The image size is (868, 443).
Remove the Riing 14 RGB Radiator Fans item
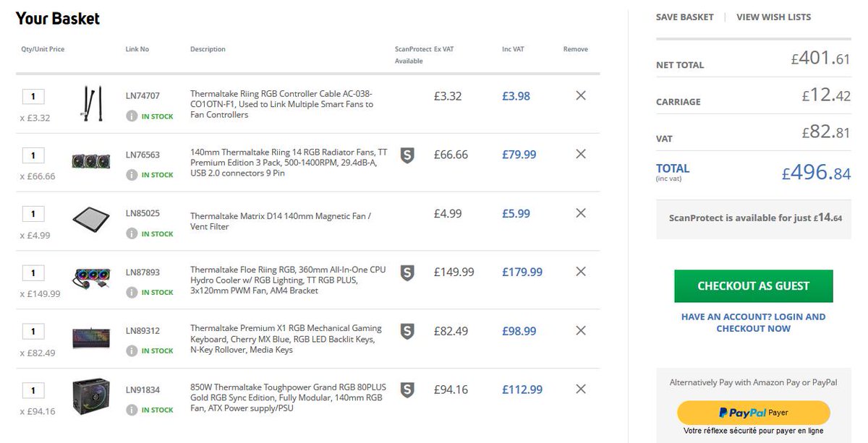[x=580, y=154]
